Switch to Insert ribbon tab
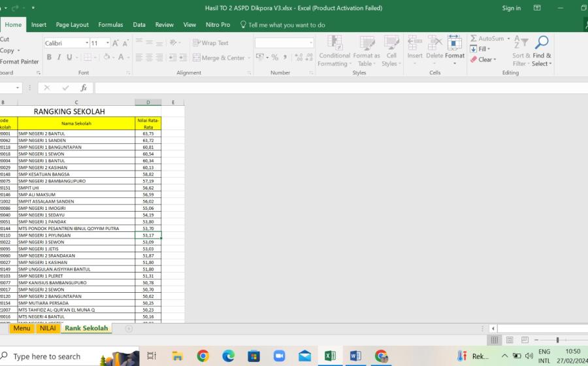Image resolution: width=588 pixels, height=366 pixels. 39,25
